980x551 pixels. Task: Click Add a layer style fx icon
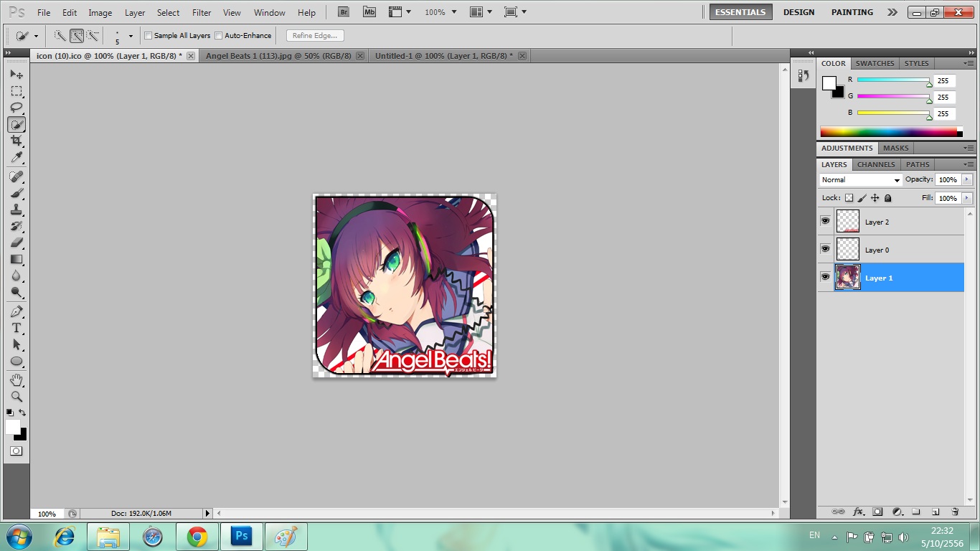click(x=858, y=512)
